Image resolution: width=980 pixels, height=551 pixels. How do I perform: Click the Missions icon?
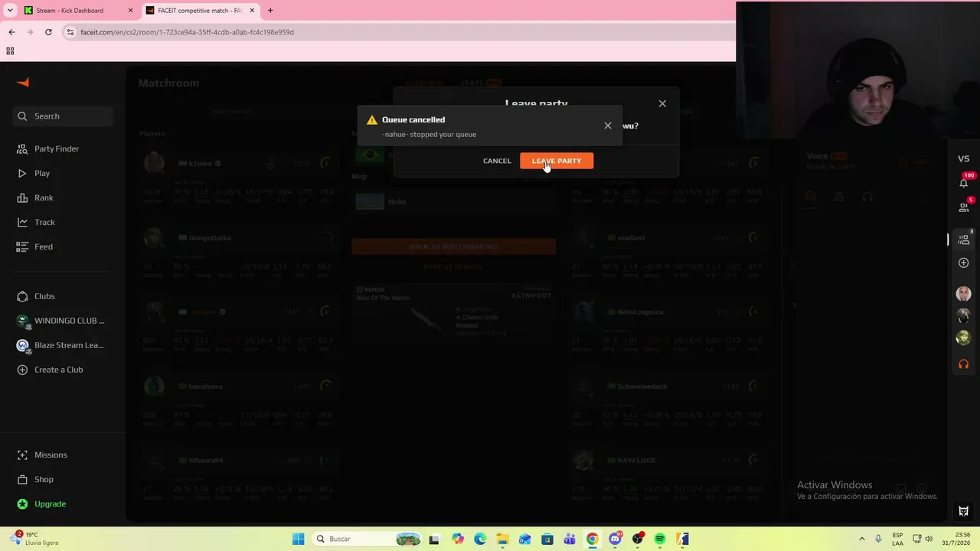tap(22, 455)
